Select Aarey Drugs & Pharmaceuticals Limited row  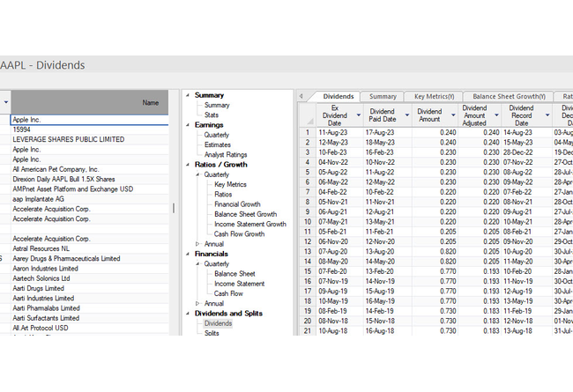90,259
